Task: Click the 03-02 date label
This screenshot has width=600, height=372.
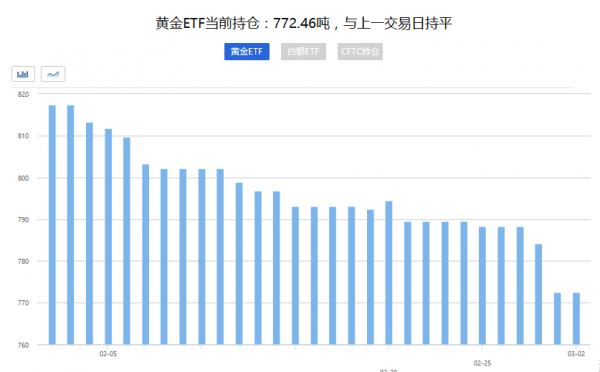Action: pos(576,354)
